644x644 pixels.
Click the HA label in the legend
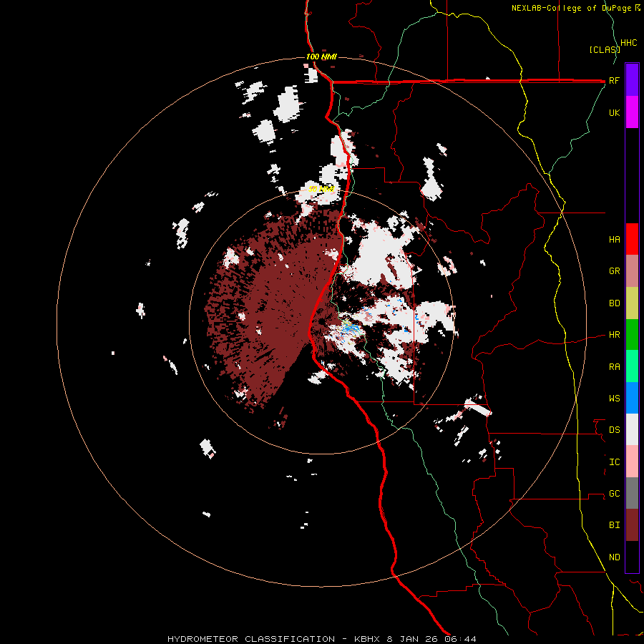tap(615, 240)
